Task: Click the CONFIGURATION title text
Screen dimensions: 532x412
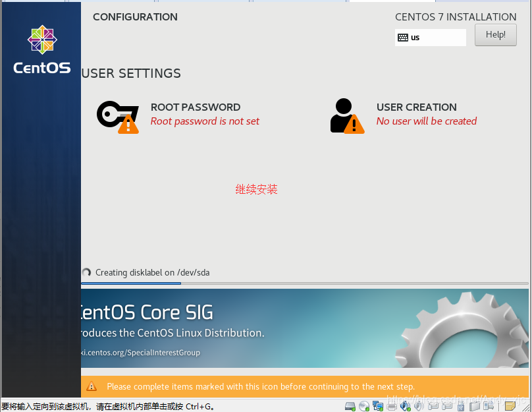Action: pos(135,17)
